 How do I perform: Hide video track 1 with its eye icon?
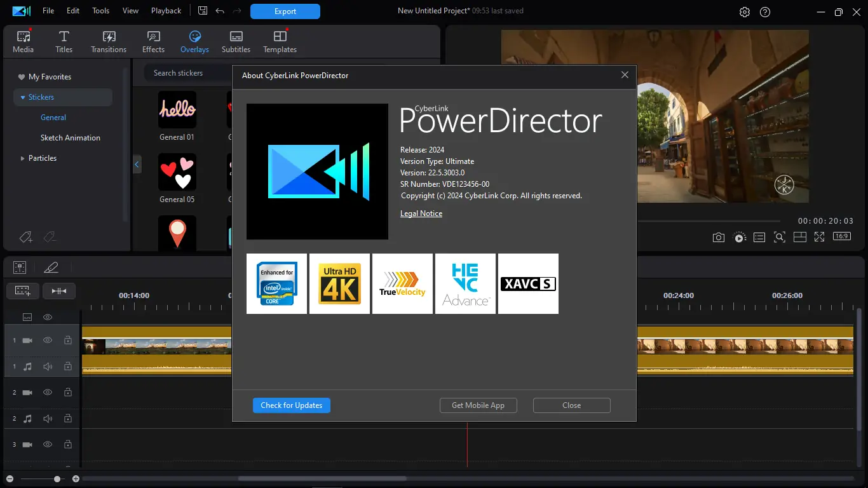(48, 341)
